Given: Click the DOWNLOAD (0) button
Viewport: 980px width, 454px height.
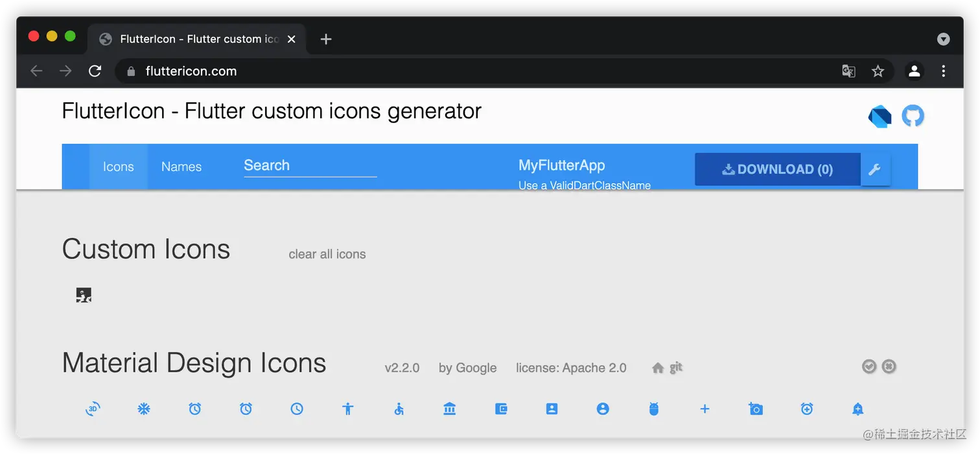Looking at the screenshot, I should point(777,170).
